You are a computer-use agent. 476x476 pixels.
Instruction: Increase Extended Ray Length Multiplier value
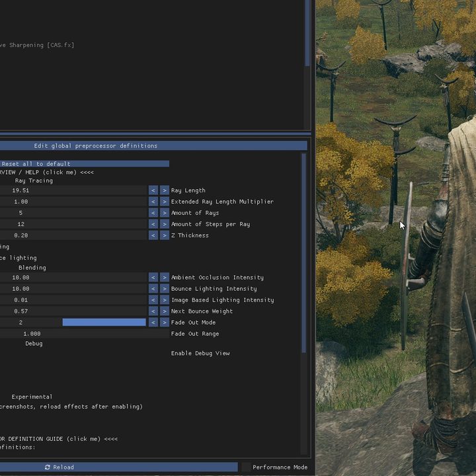click(x=165, y=202)
